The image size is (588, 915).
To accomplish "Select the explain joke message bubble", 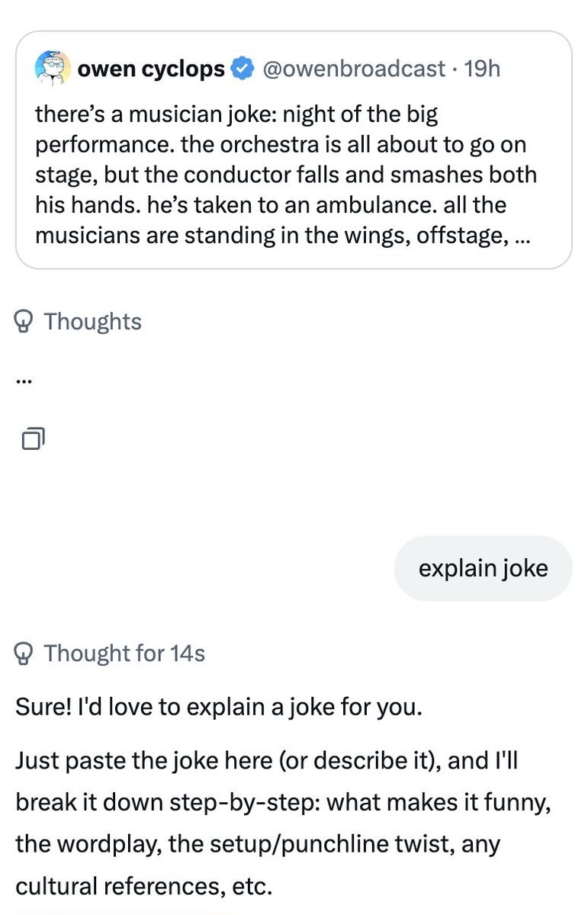I will (483, 569).
